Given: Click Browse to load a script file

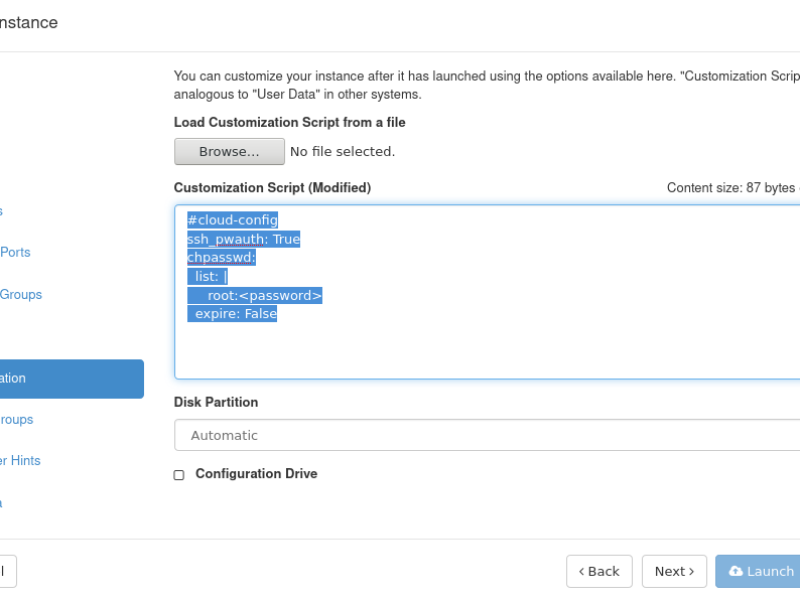Looking at the screenshot, I should point(229,152).
